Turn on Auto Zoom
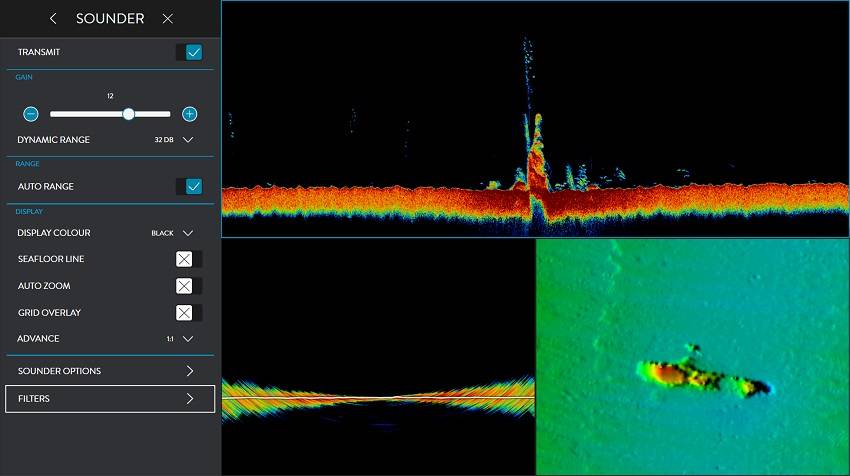This screenshot has width=850, height=476. (185, 286)
